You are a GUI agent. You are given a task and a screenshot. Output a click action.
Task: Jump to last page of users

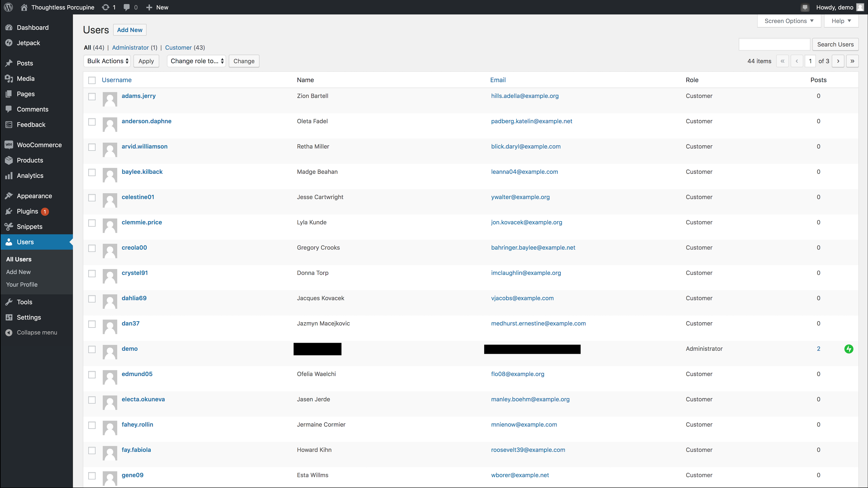pyautogui.click(x=852, y=61)
